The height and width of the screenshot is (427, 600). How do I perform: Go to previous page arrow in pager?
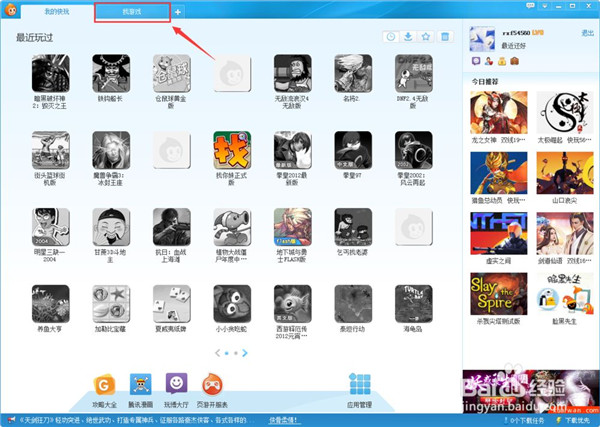tap(217, 353)
